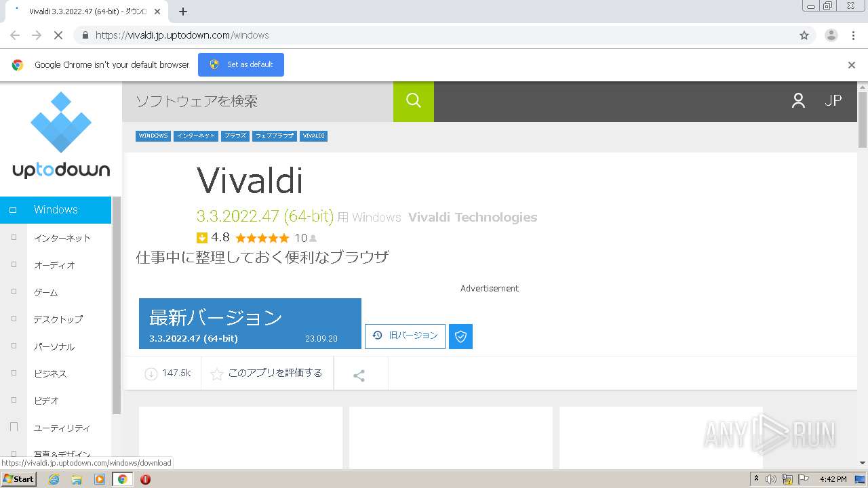
Task: Focus the ソフトウェアを検索 search field
Action: point(258,101)
